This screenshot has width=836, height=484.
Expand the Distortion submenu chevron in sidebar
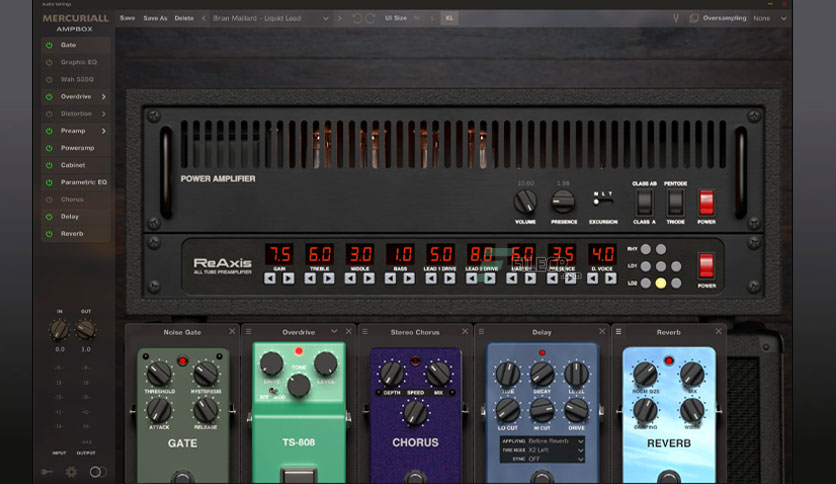click(x=103, y=114)
